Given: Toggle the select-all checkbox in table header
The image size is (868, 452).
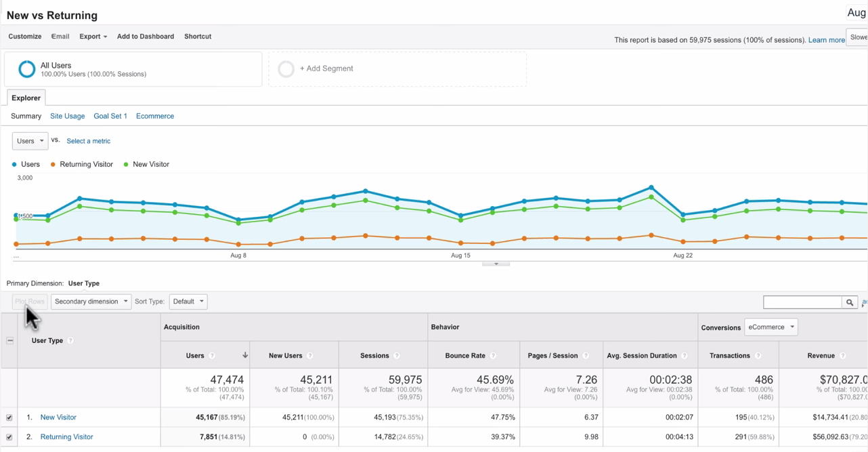Looking at the screenshot, I should click(10, 341).
